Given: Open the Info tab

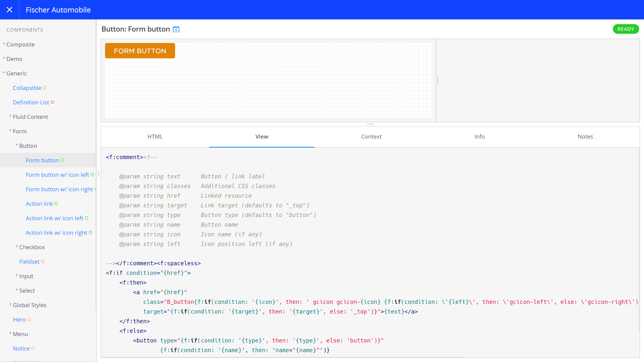Looking at the screenshot, I should [479, 137].
